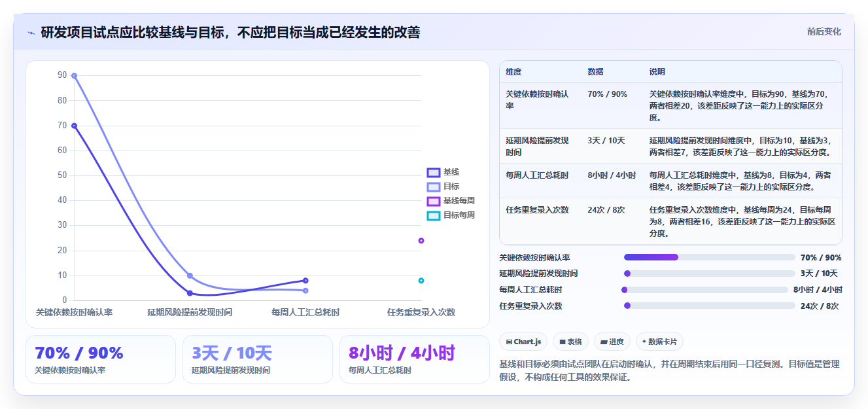Toggle the dark-blue 基线 legend entry
Screen dimensions: 868x409
(443, 172)
